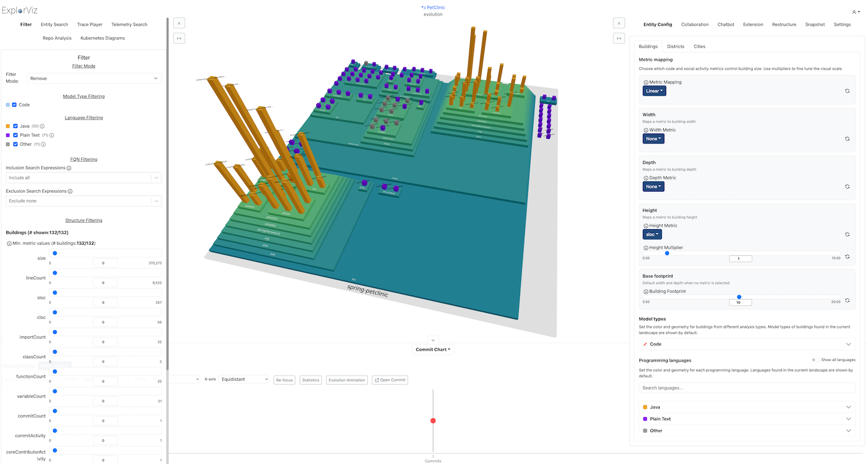Open the Collaboration tab
Viewport: 868px width, 464px height.
click(694, 25)
